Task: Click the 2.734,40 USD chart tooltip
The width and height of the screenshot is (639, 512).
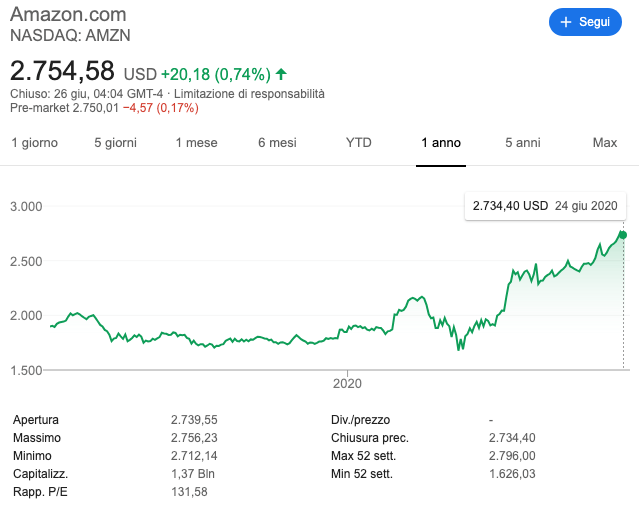Action: click(545, 206)
